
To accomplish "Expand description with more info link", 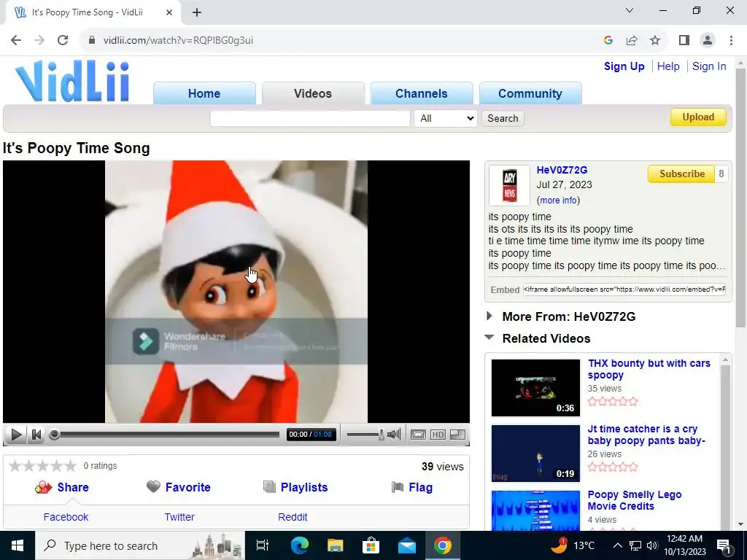I will pos(558,201).
